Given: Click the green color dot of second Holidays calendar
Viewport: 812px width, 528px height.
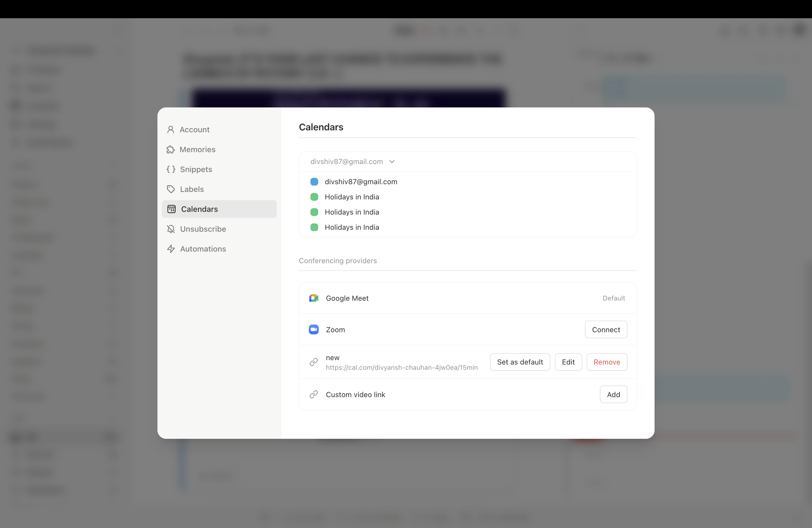Looking at the screenshot, I should [x=314, y=212].
